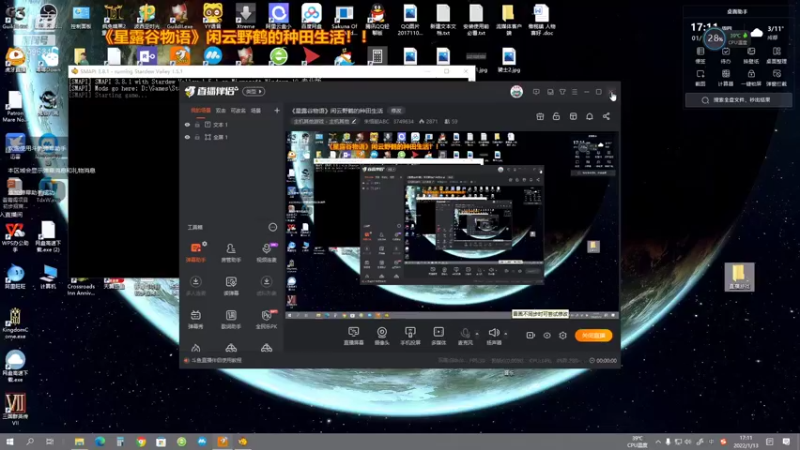This screenshot has height=450, width=800.
Task: Open Microsoft Edge from the taskbar
Action: click(x=99, y=441)
